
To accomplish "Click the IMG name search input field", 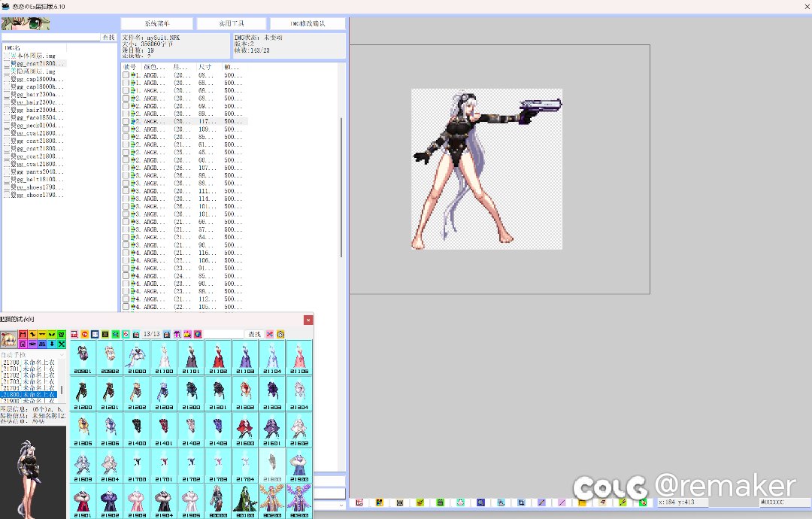I will [51, 38].
